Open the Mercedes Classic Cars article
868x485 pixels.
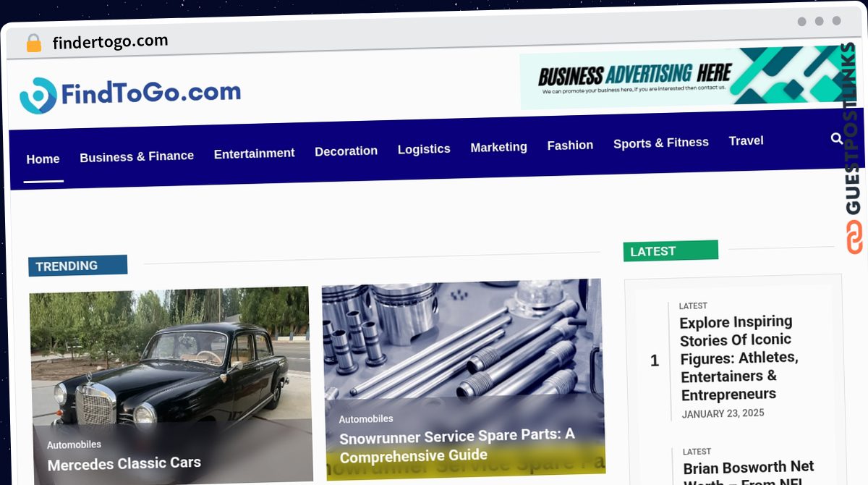124,463
